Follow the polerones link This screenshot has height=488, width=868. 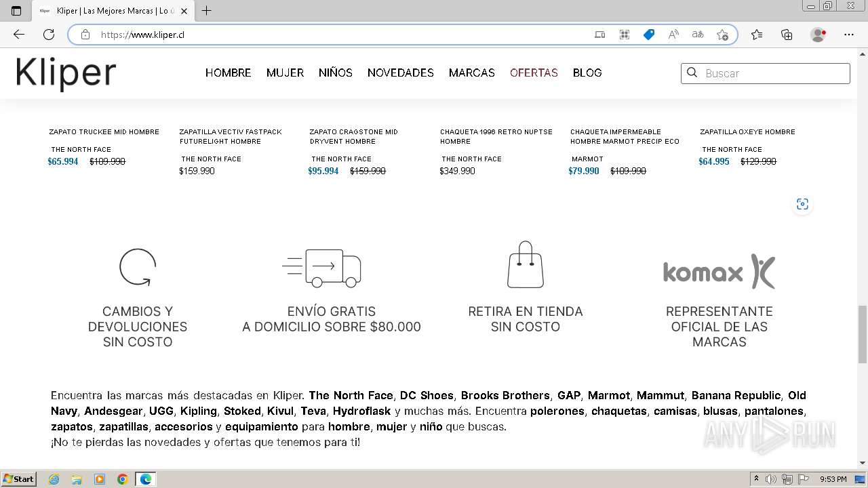pos(557,411)
